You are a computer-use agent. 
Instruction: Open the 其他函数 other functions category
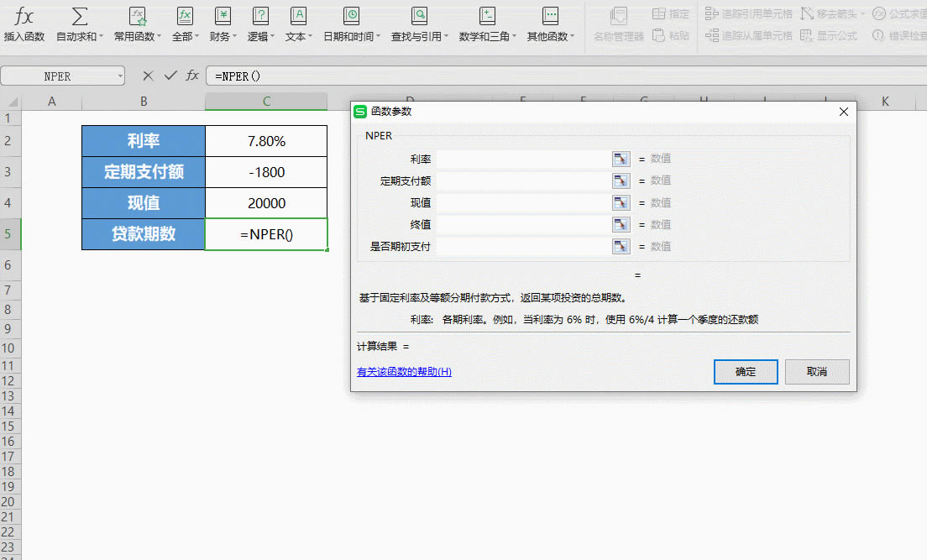tap(550, 25)
